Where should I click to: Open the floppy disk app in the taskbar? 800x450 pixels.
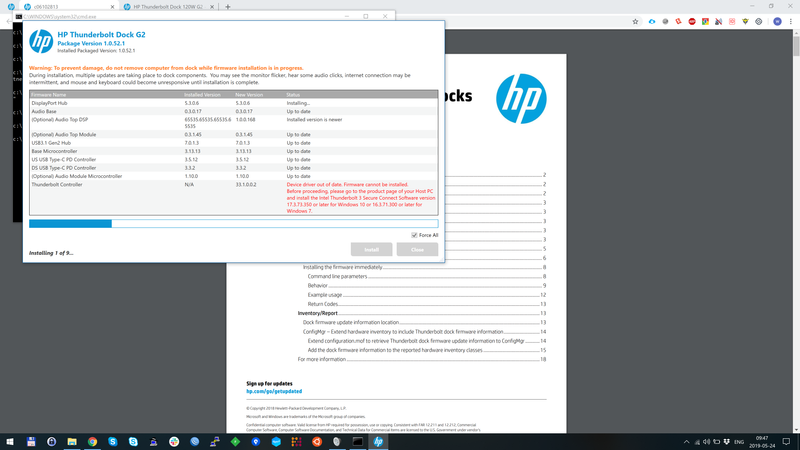click(31, 441)
